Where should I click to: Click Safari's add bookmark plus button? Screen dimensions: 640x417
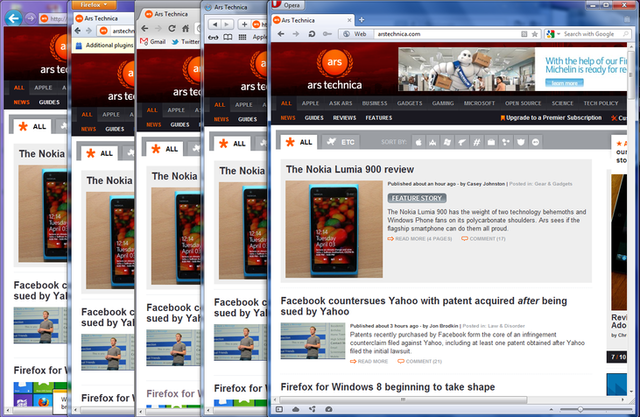tap(244, 24)
